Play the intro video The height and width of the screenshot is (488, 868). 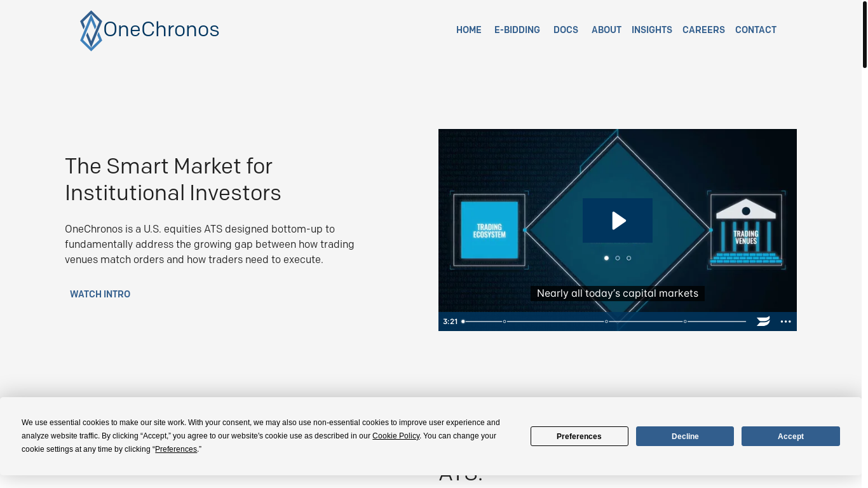[618, 220]
